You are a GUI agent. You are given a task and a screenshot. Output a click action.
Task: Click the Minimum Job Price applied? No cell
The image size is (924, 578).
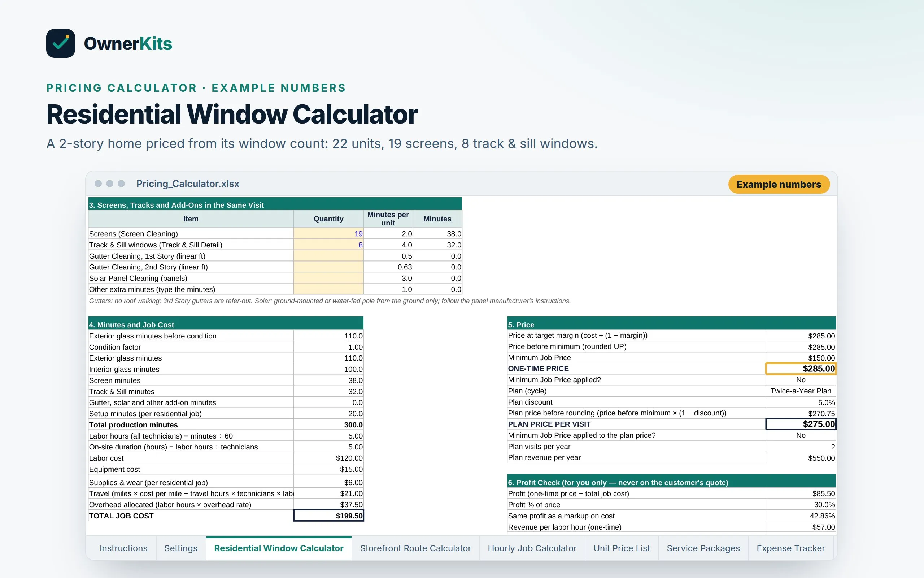click(801, 380)
